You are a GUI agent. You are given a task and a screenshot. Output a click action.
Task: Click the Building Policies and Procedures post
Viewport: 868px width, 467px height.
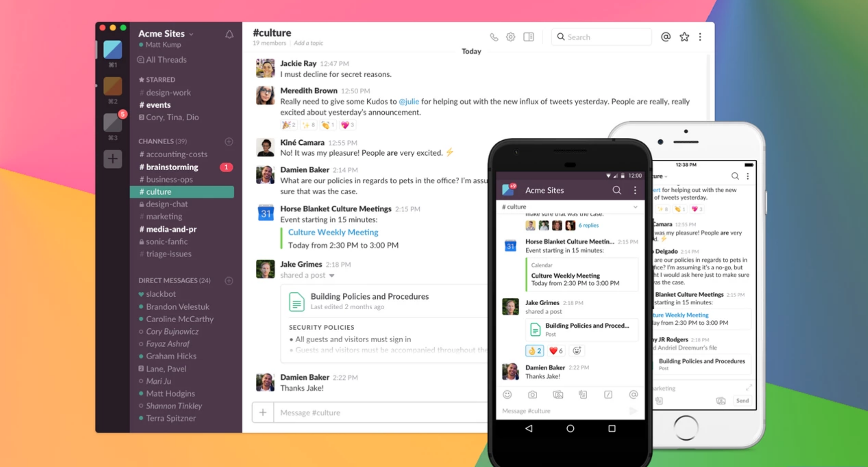pyautogui.click(x=369, y=295)
